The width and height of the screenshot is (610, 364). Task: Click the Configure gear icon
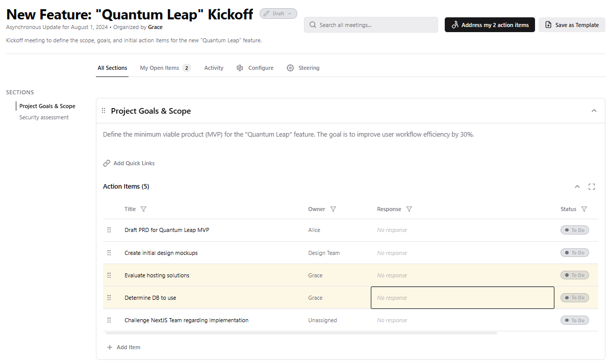(x=240, y=68)
